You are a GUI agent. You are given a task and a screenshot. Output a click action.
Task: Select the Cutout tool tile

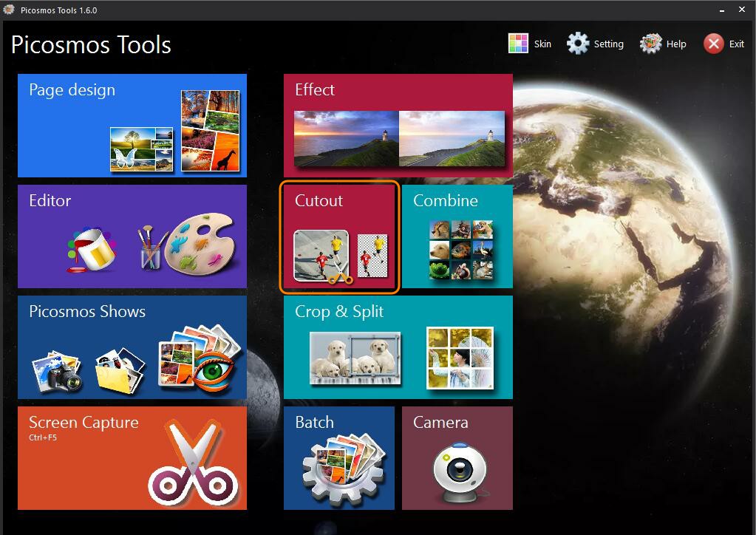339,236
